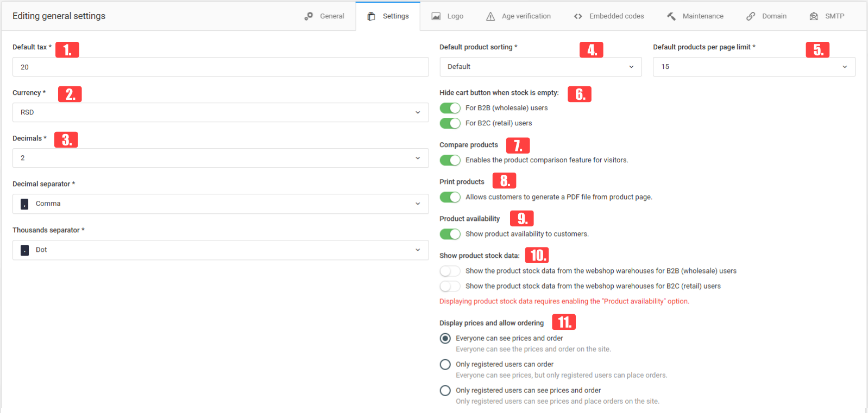The height and width of the screenshot is (413, 868).
Task: Select Only registered users can order
Action: point(445,364)
